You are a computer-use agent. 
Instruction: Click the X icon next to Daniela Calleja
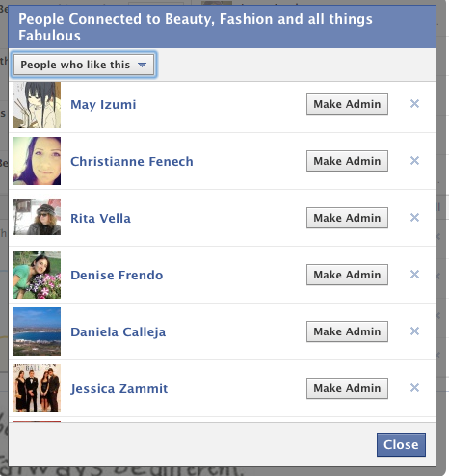414,331
